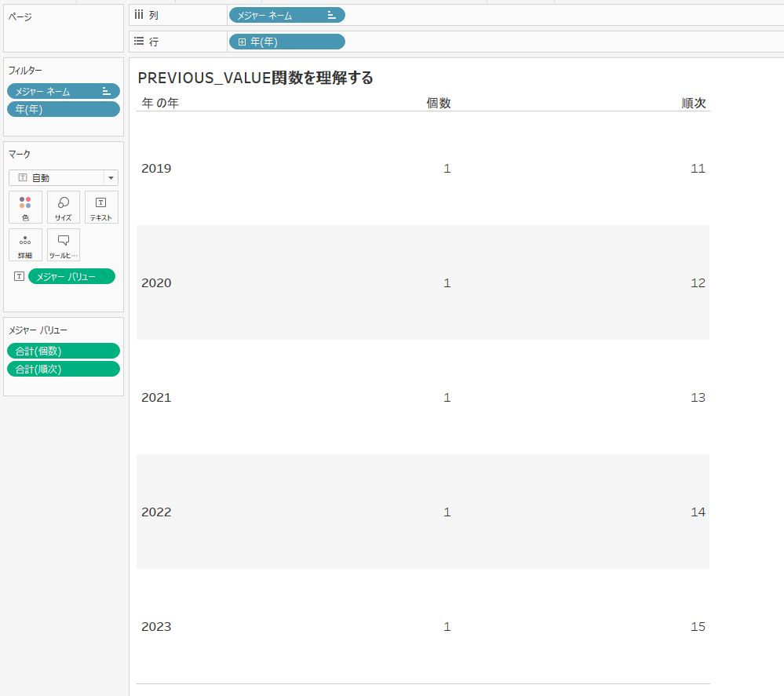Click sort icon on filter メジャー ネーム pill

(106, 92)
